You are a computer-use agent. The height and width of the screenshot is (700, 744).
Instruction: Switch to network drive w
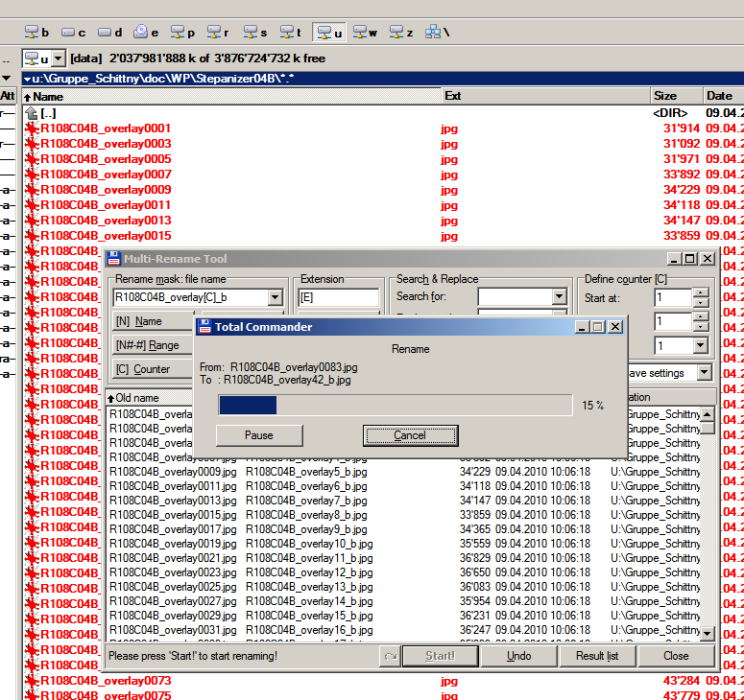point(365,32)
